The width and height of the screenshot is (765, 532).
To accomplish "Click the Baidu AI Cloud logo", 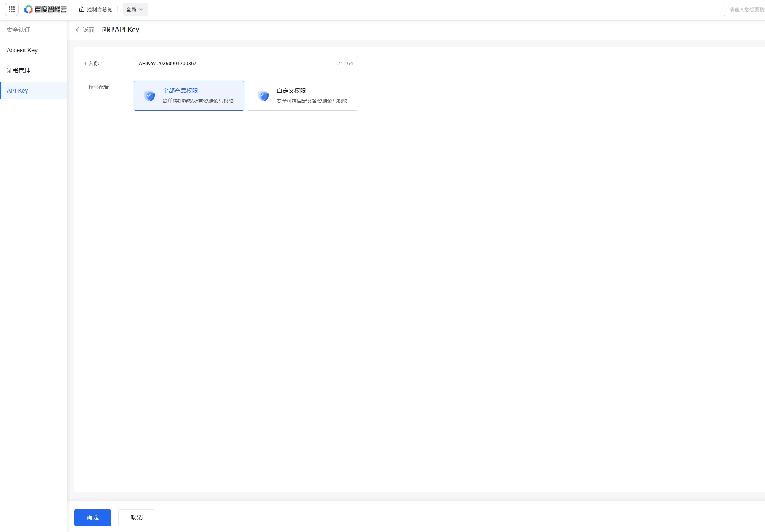I will (x=46, y=9).
